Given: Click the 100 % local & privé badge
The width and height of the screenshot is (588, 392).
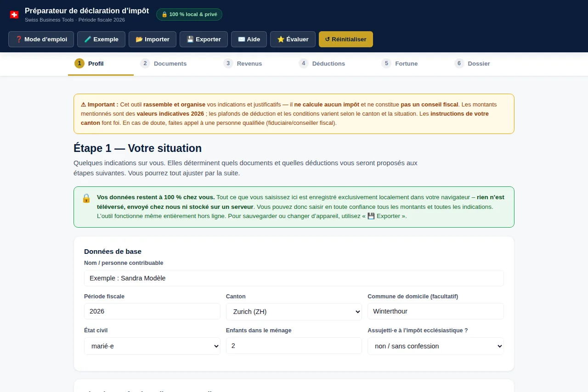Looking at the screenshot, I should [x=189, y=14].
